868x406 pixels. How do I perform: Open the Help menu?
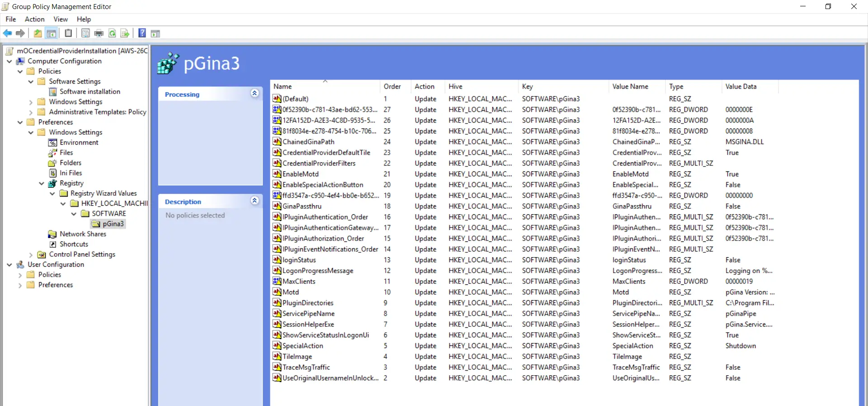(84, 19)
